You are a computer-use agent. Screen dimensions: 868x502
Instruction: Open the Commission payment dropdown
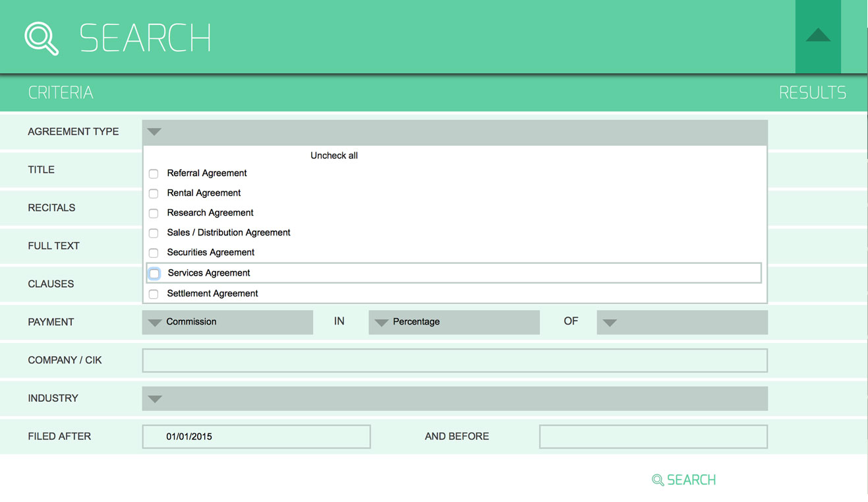227,323
